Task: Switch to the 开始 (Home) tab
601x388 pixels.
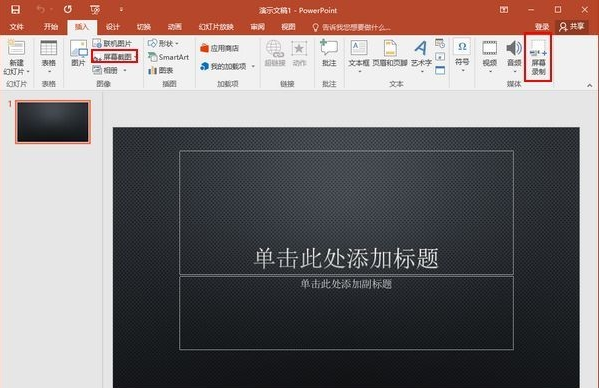Action: click(51, 27)
